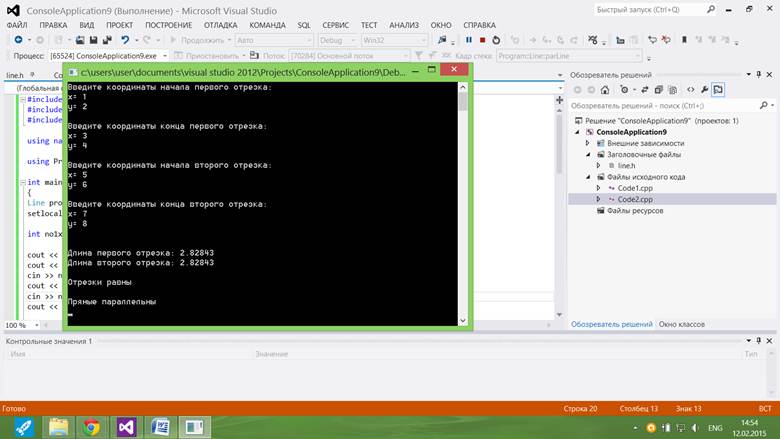The image size is (780, 439).
Task: Click the Show All Files icon
Action: [x=673, y=89]
